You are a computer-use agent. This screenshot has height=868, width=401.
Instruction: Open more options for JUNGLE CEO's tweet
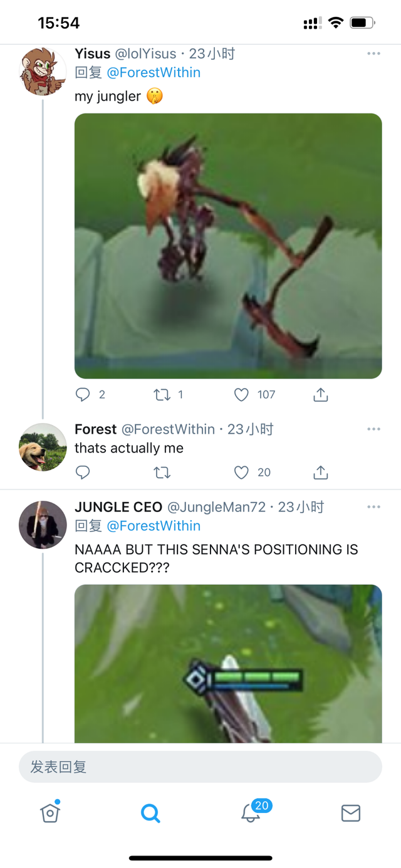tap(374, 507)
